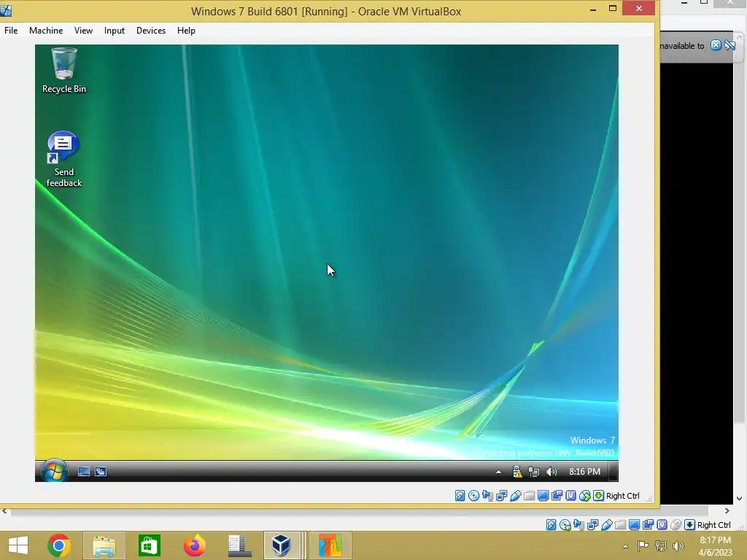Click Right Ctrl host key label in front VM
The height and width of the screenshot is (560, 747).
(x=623, y=496)
